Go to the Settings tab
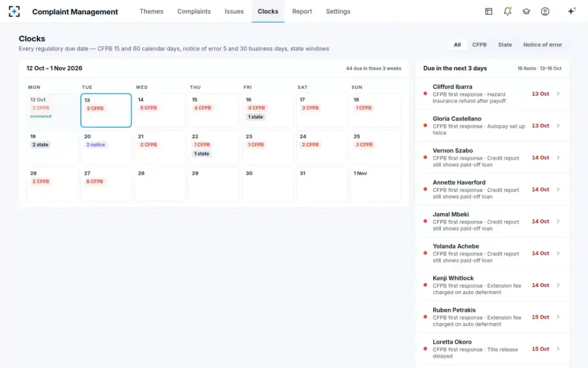 [338, 11]
